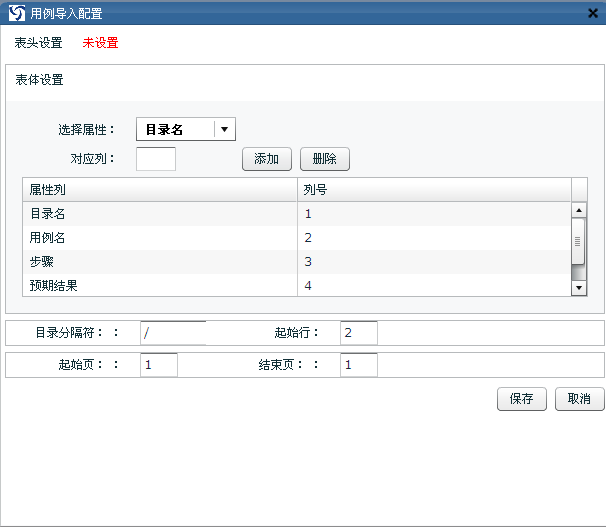Viewport: 606px width, 527px height.
Task: Select the 用例名 table row
Action: click(x=160, y=237)
